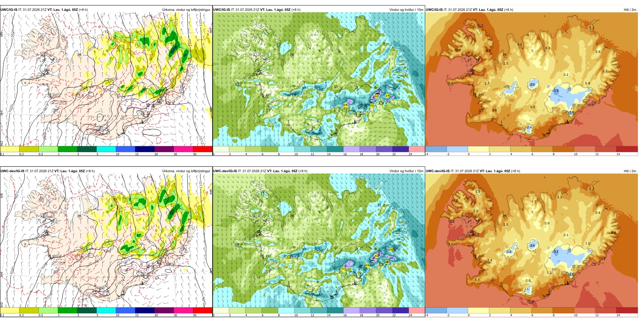Click the '10.0' temperature value on UWC temperature map
The image size is (644, 322).
(x=590, y=105)
